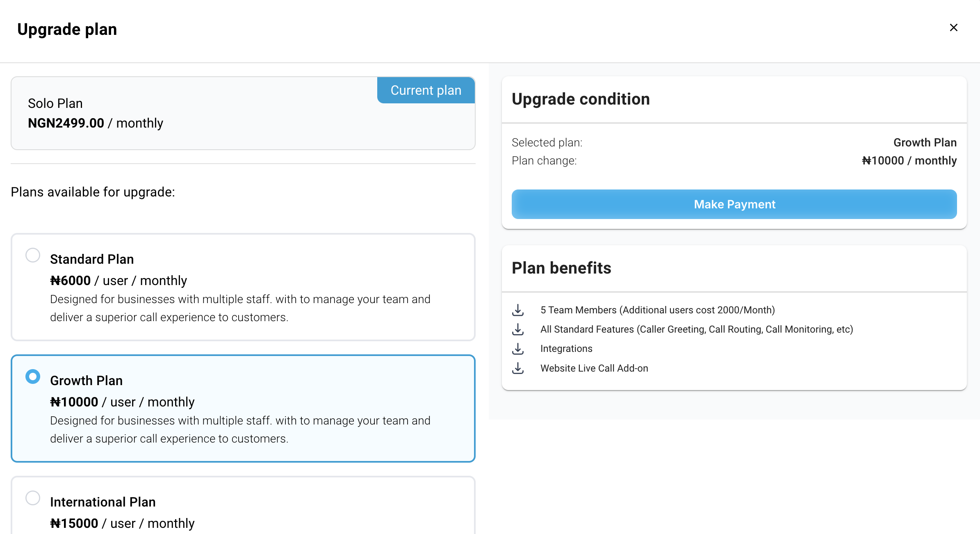Click the ₦6000 / user / monthly price

(118, 281)
